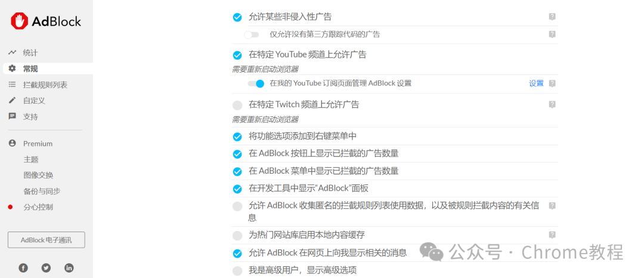This screenshot has width=644, height=278.
Task: Click the AdBlock 电子通讯 button
Action: 47,240
